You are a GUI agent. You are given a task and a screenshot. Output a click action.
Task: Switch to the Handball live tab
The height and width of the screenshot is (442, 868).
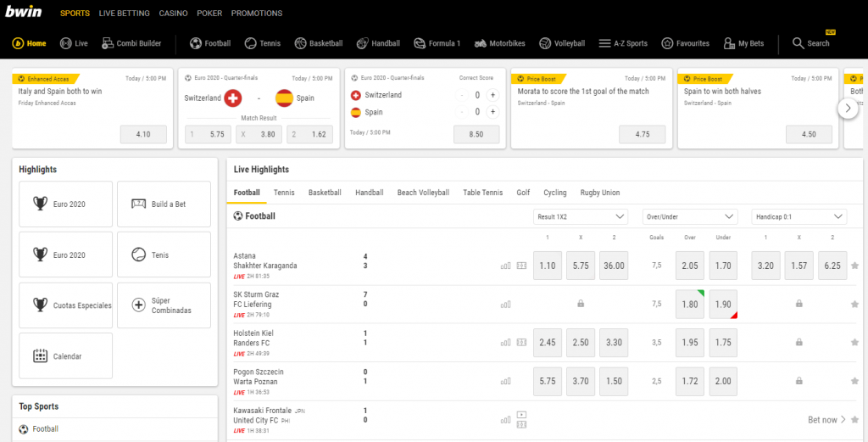(370, 193)
